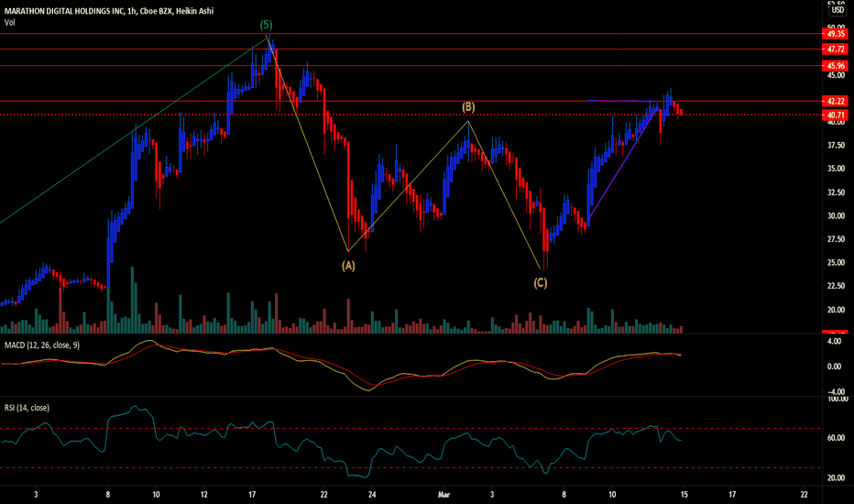Click the 20.00 price axis tick

pyautogui.click(x=836, y=310)
